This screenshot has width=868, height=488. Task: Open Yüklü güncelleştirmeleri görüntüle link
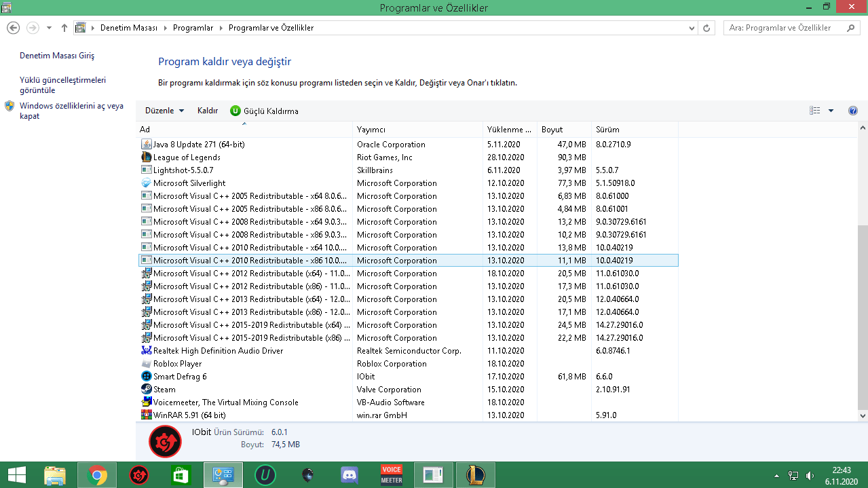62,85
